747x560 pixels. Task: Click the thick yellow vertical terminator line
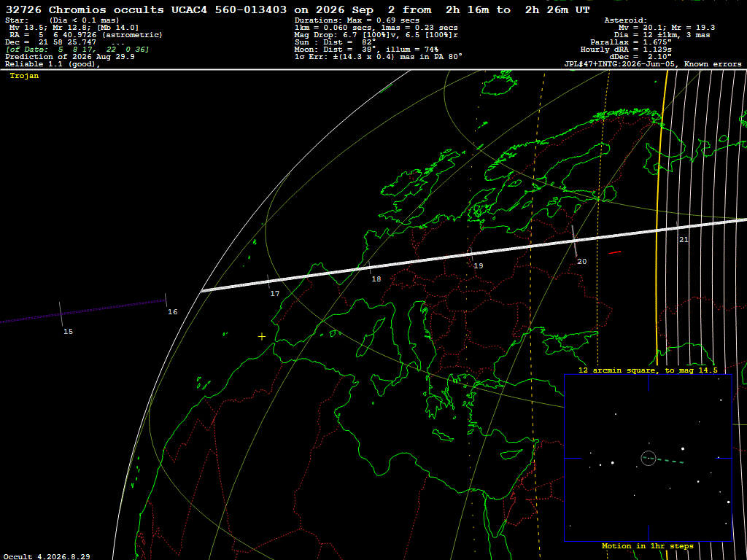tap(659, 214)
